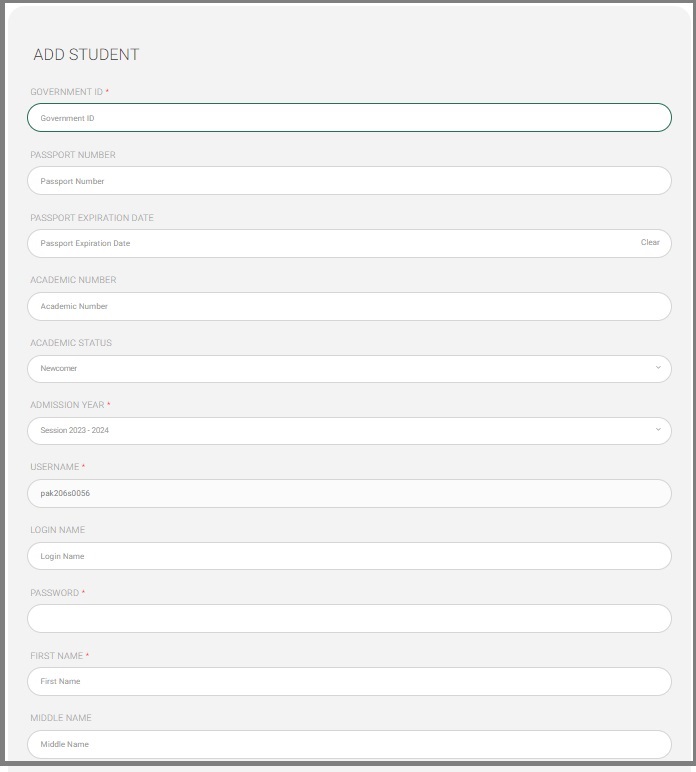This screenshot has width=696, height=772.
Task: Click the PASSPORT EXPIRATION DATE label text
Action: (92, 218)
